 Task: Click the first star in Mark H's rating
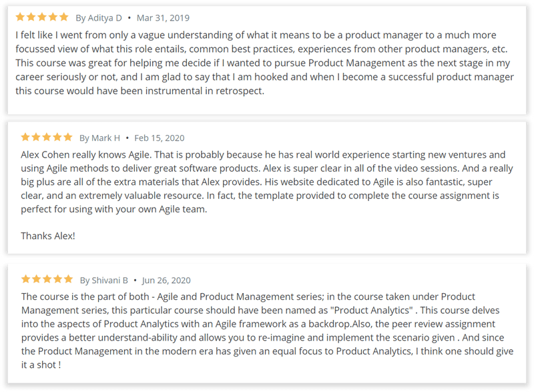[25, 138]
